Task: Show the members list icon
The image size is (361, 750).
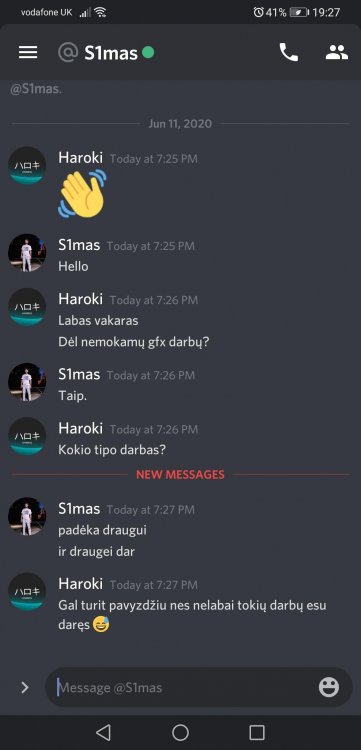Action: pyautogui.click(x=337, y=53)
